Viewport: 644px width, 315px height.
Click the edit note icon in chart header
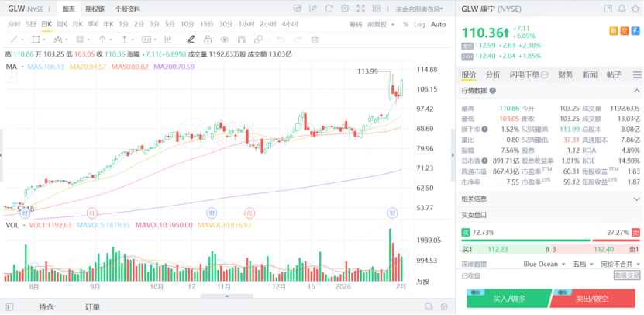click(x=313, y=9)
